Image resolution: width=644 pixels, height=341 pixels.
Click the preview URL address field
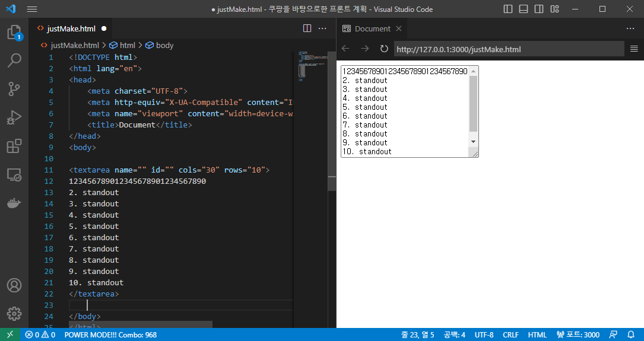pos(509,49)
